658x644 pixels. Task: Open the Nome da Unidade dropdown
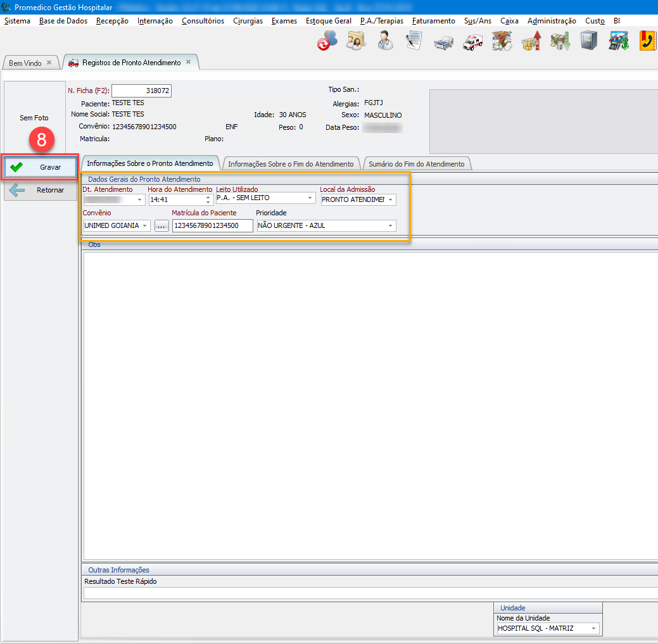[x=593, y=629]
